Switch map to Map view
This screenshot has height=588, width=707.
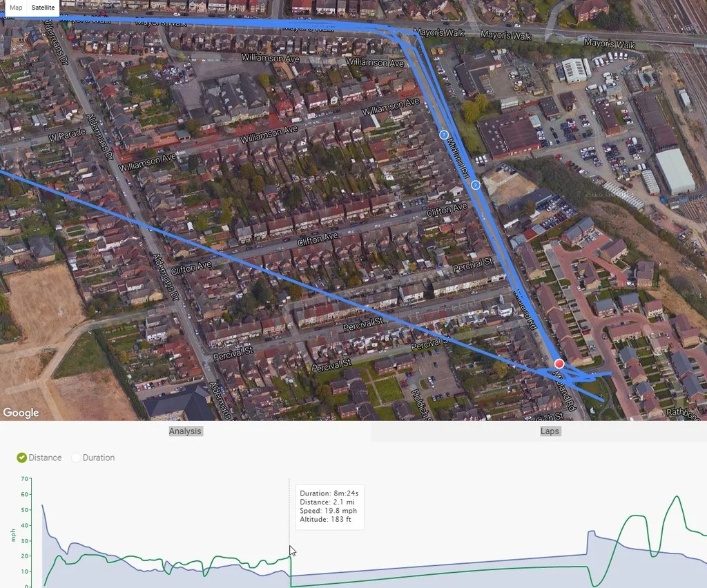point(16,8)
